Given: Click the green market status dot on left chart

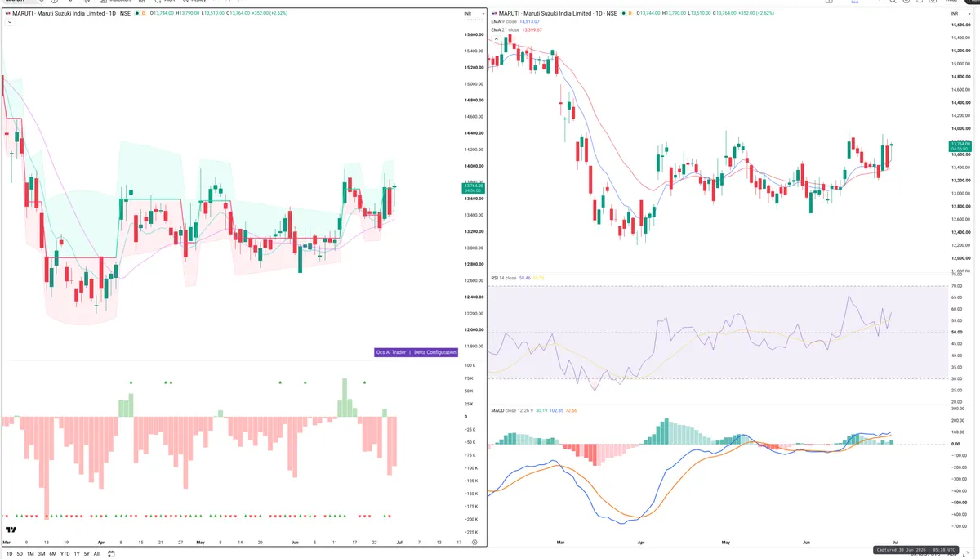Looking at the screenshot, I should 136,14.
